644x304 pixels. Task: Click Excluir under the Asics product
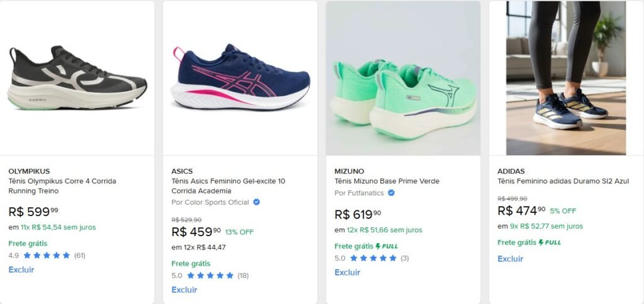click(x=184, y=290)
